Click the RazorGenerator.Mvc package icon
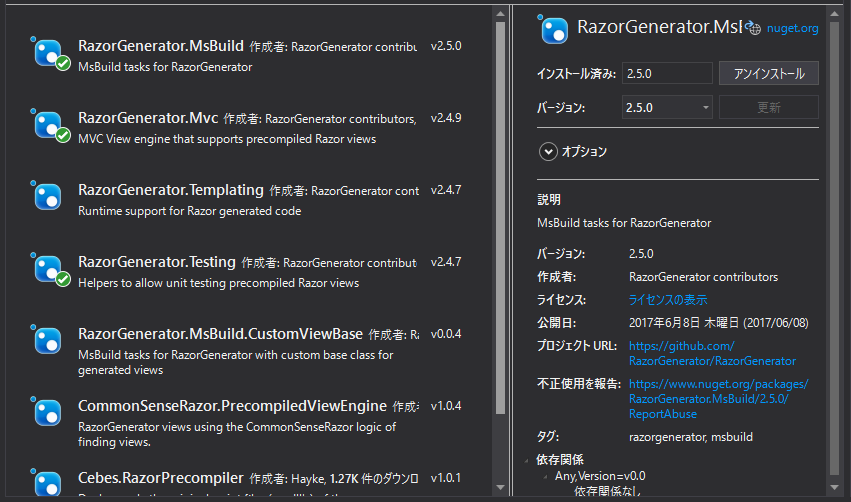 [48, 125]
